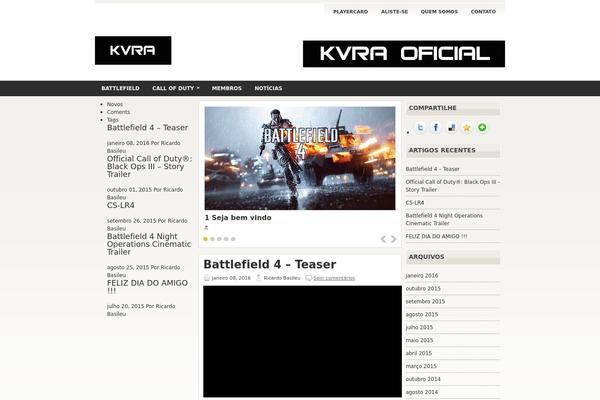This screenshot has width=600, height=400.
Task: Click the '1 Seja bem vindo' slide caption
Action: point(238,217)
